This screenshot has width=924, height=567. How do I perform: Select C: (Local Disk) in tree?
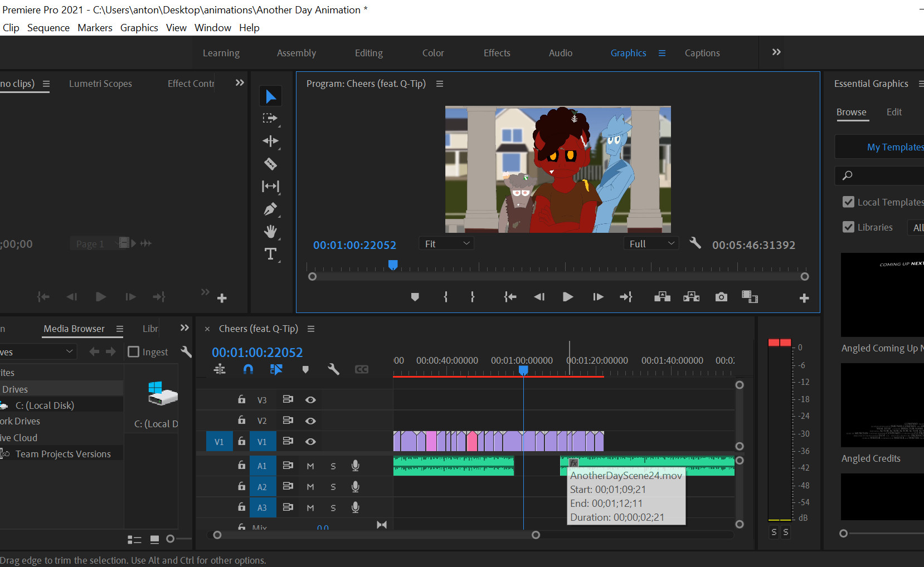[45, 405]
